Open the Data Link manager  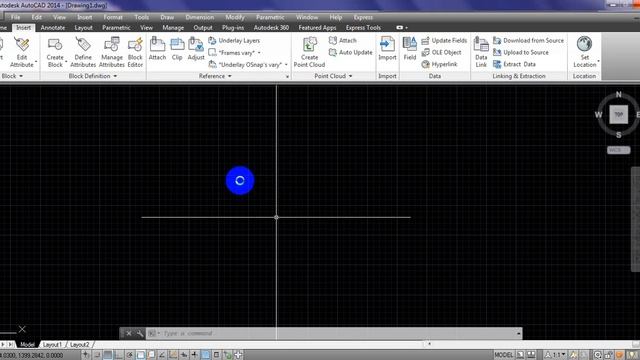click(x=481, y=52)
